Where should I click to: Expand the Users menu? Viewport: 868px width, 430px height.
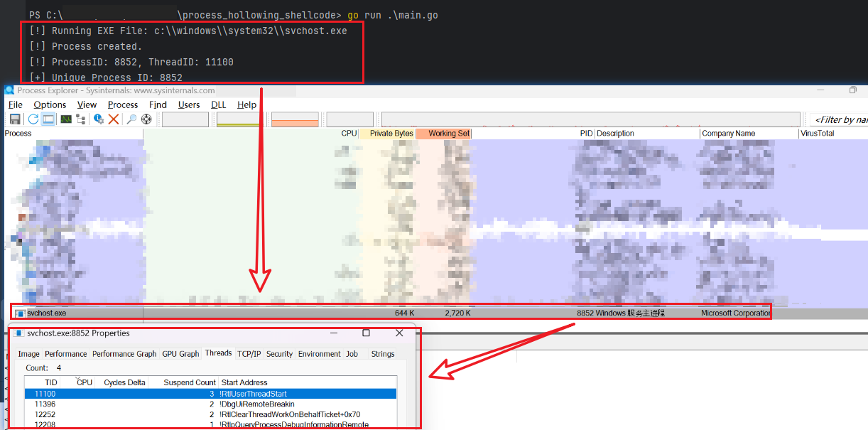point(189,104)
